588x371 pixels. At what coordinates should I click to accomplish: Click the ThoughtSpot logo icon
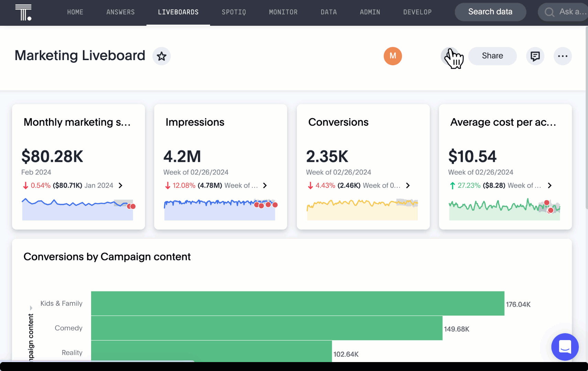pos(23,13)
